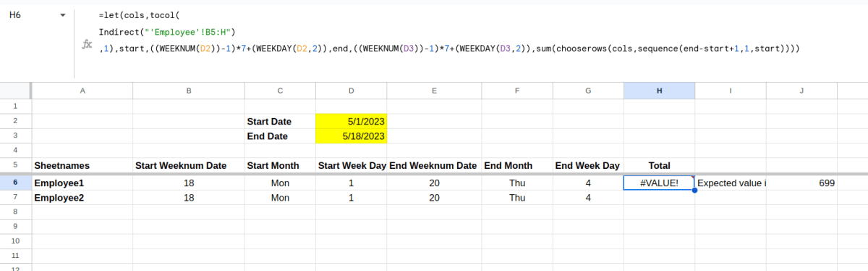
Task: Select column H header
Action: [659, 91]
